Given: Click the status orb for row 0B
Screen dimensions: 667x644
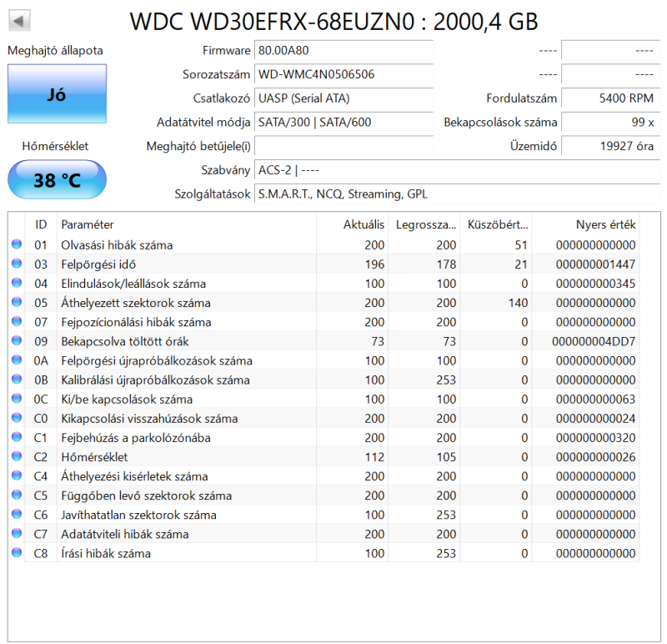Looking at the screenshot, I should tap(17, 380).
